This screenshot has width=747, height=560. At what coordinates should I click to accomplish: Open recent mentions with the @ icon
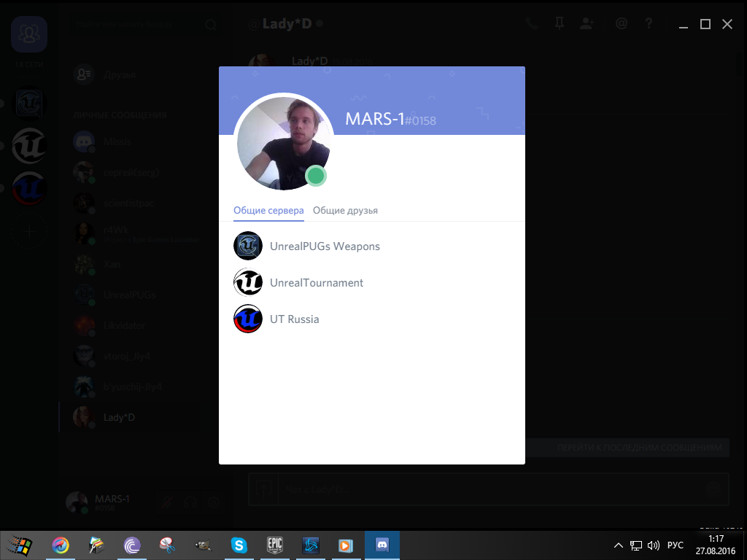[x=622, y=23]
